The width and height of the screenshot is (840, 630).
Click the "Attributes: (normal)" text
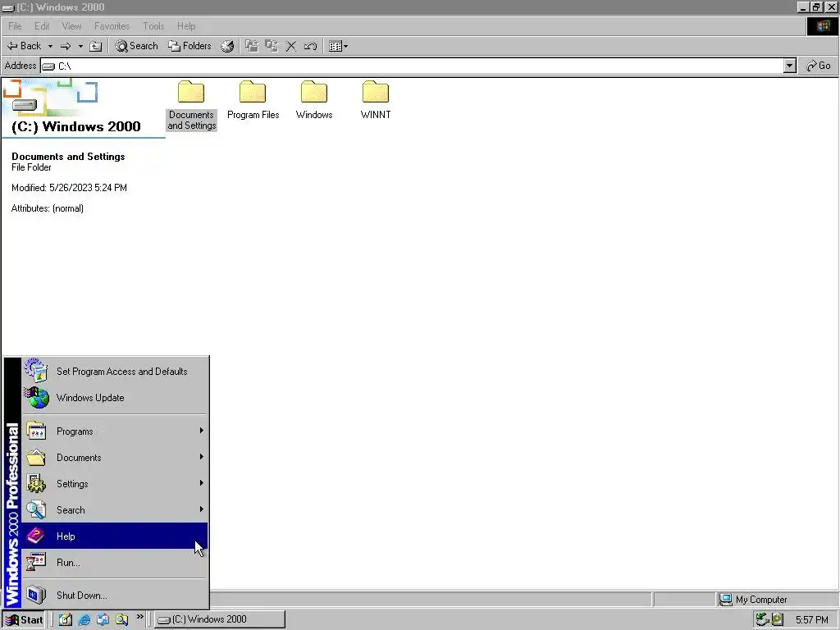[47, 208]
